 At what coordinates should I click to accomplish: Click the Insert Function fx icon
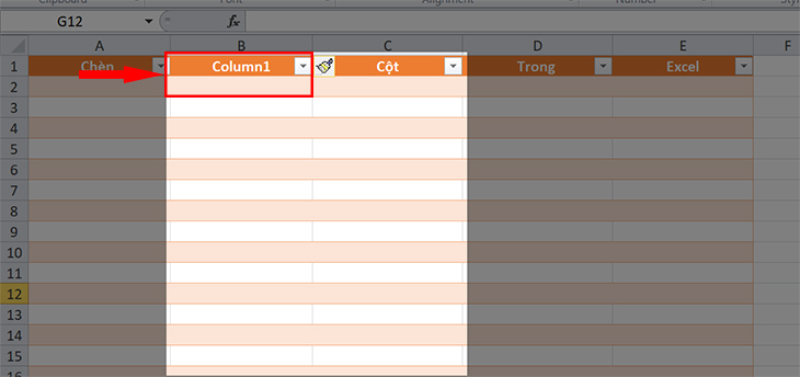click(x=233, y=21)
